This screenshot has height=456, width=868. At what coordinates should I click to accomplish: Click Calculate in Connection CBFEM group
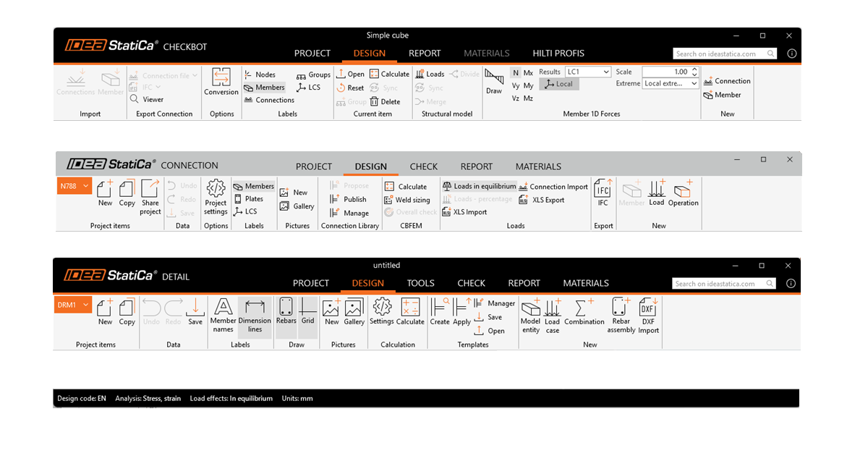click(406, 186)
